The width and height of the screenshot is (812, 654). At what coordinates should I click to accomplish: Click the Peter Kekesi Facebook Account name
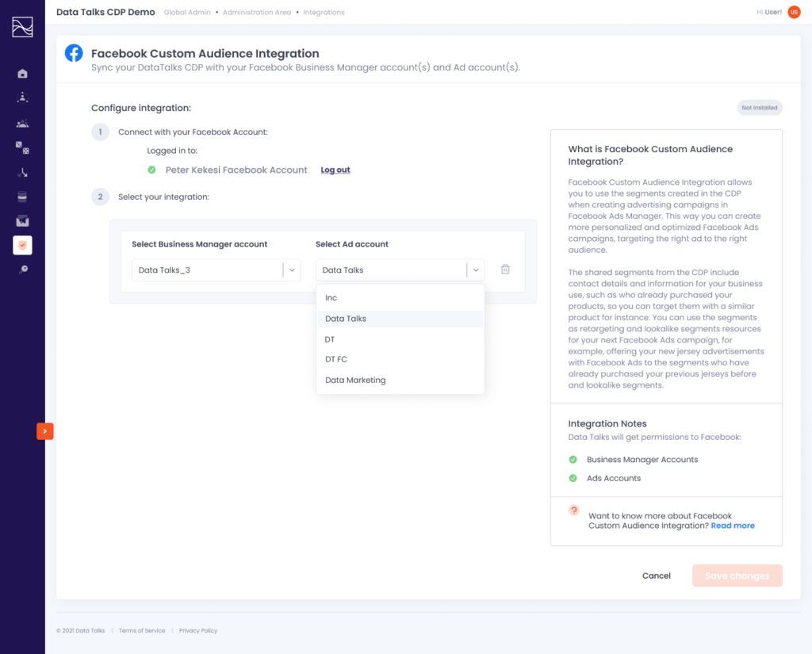tap(236, 170)
